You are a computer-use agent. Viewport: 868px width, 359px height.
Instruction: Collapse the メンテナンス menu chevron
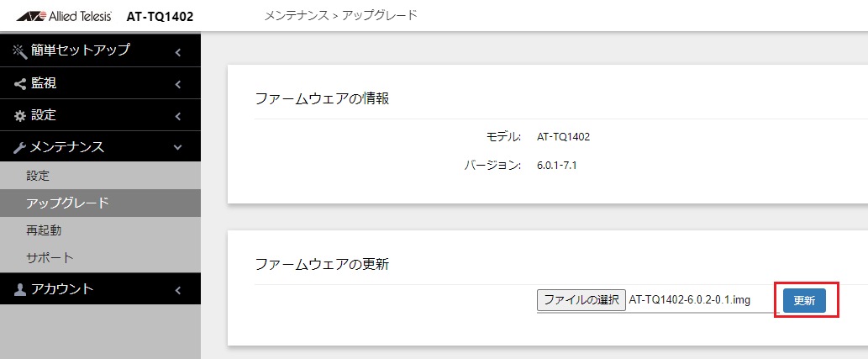177,147
